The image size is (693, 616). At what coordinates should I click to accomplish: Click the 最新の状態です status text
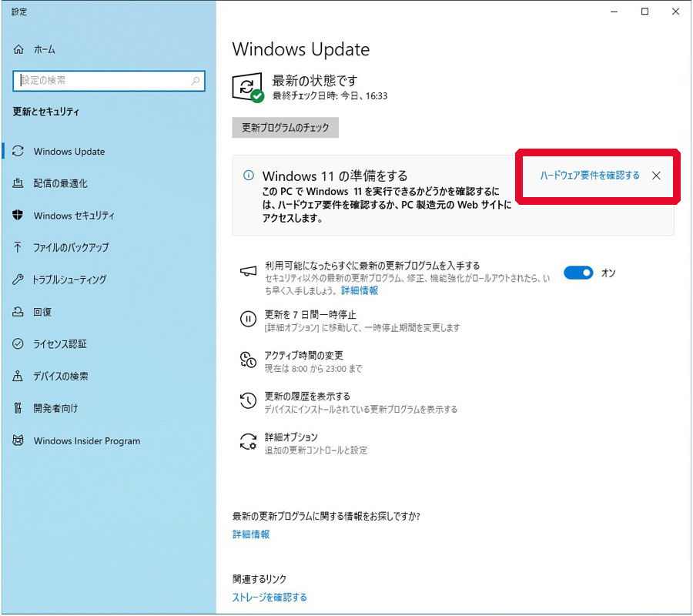(x=315, y=80)
